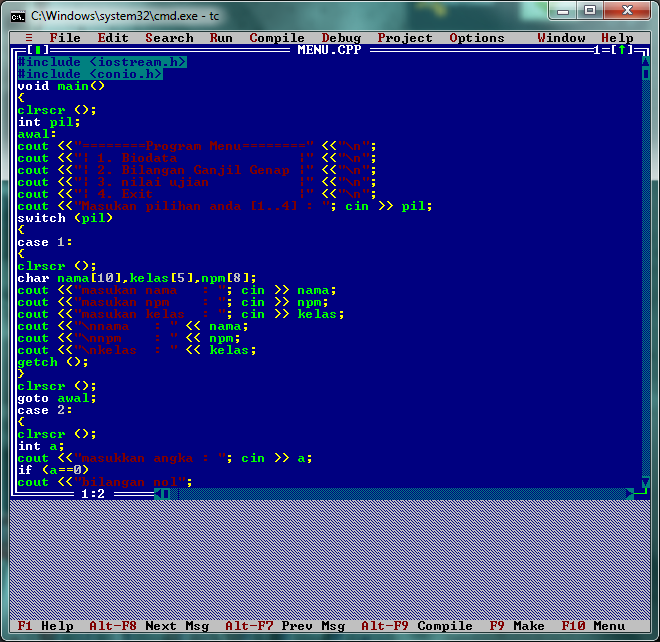Click the '\nnpm' output line
660x642 pixels.
tap(129, 338)
